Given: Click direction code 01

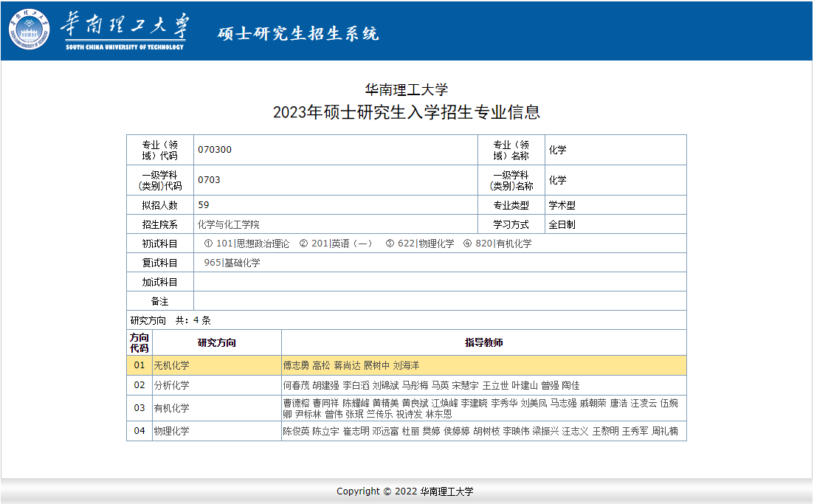Looking at the screenshot, I should pos(139,365).
